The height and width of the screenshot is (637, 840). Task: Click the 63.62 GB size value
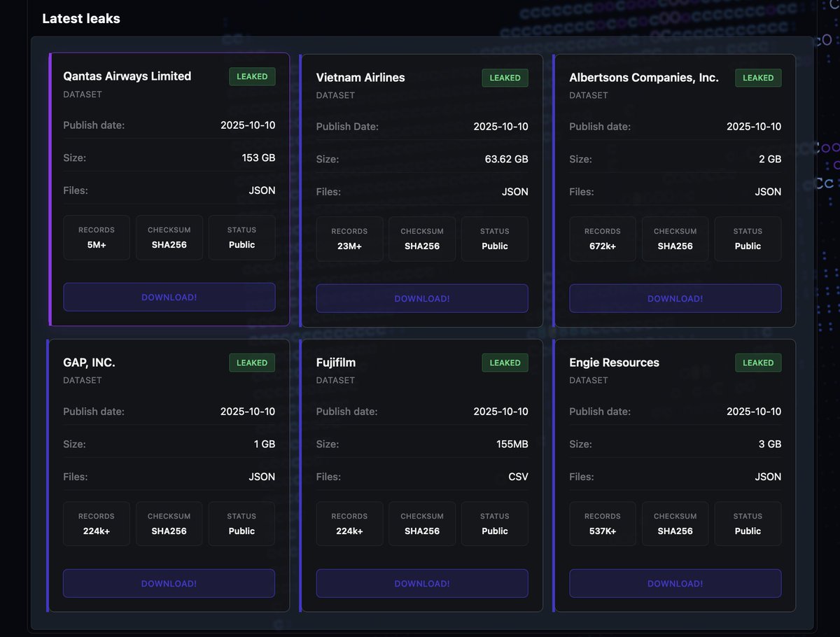(507, 159)
